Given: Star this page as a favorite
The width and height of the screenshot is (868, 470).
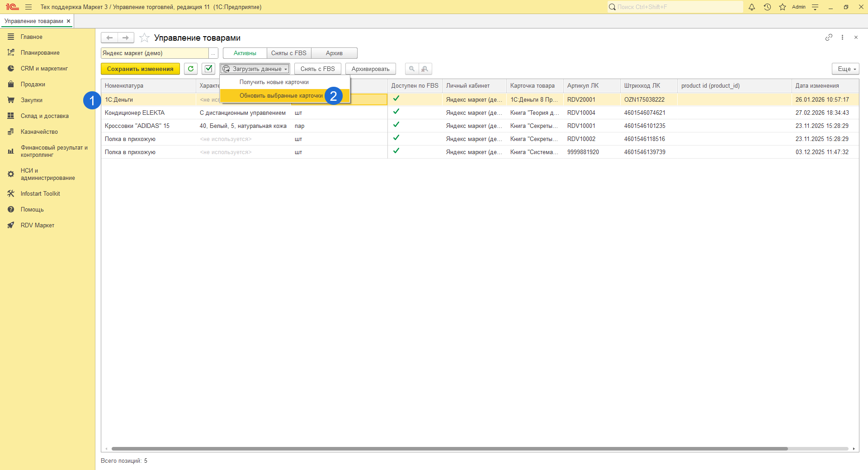Looking at the screenshot, I should pos(144,38).
